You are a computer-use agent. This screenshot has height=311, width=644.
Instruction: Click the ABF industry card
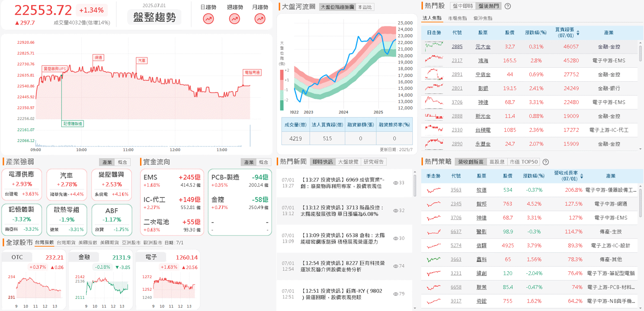(x=112, y=219)
